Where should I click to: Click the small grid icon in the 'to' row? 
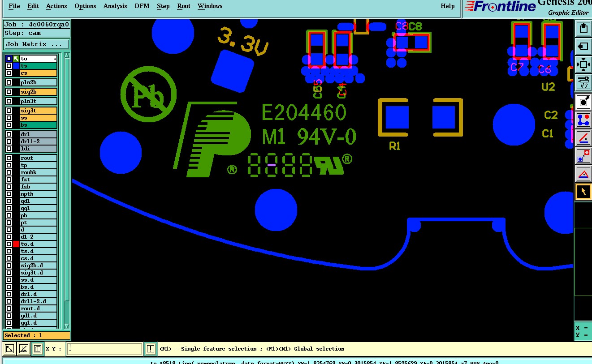click(x=55, y=59)
